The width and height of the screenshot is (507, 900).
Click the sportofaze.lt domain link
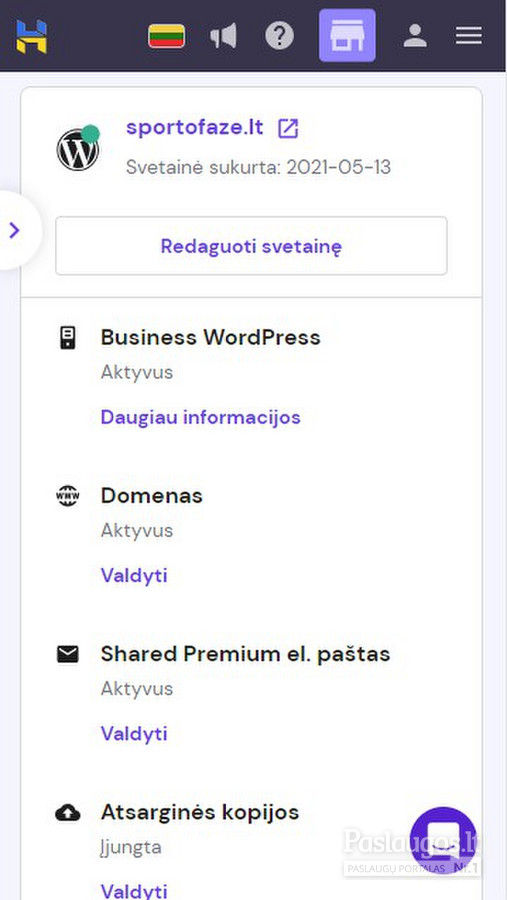point(195,127)
